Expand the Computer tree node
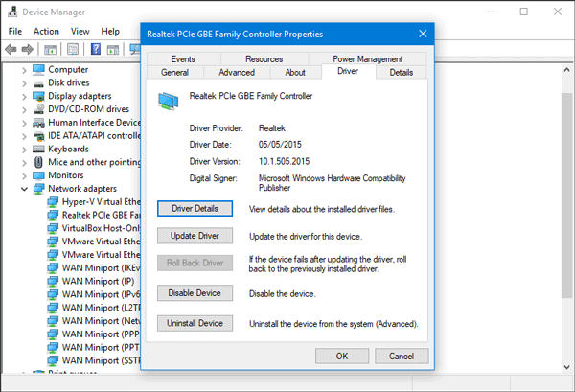Viewport: 575px width, 392px height. [24, 70]
